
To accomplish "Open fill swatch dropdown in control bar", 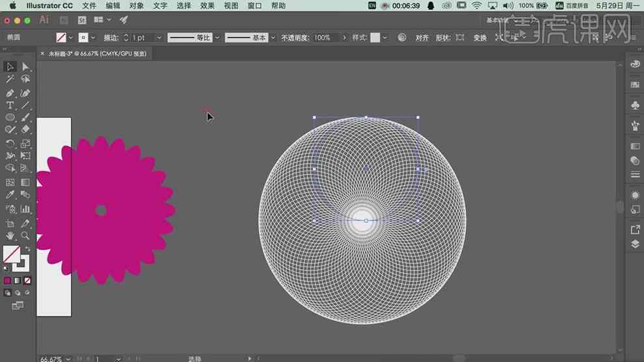I will click(x=71, y=38).
